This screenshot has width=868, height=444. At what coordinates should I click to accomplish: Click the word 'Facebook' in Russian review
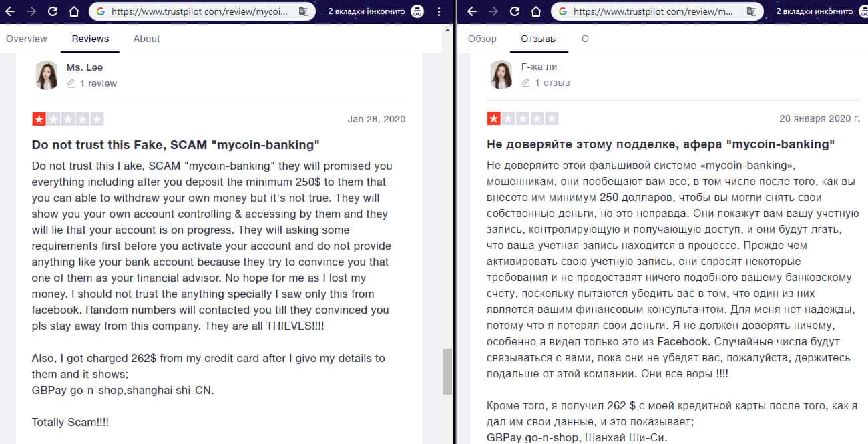683,341
